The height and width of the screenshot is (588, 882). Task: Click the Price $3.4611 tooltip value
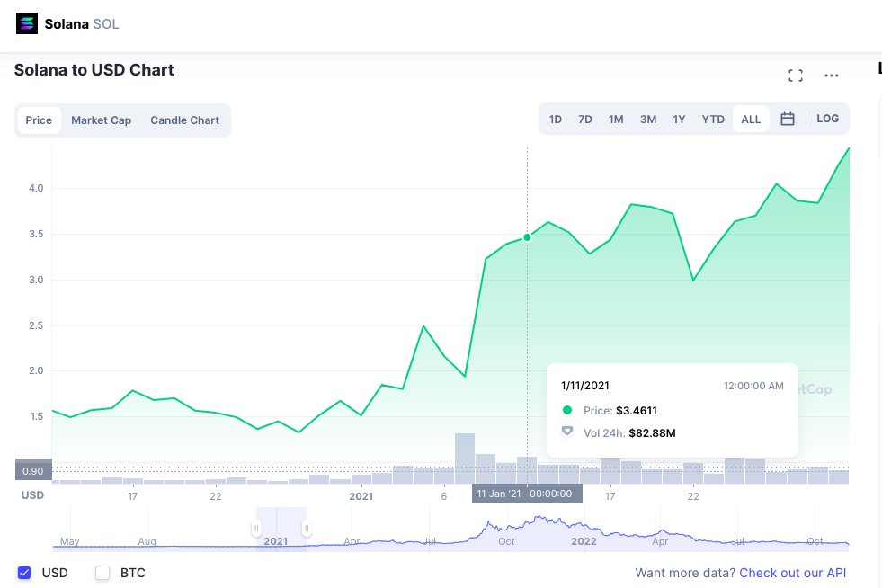(637, 411)
